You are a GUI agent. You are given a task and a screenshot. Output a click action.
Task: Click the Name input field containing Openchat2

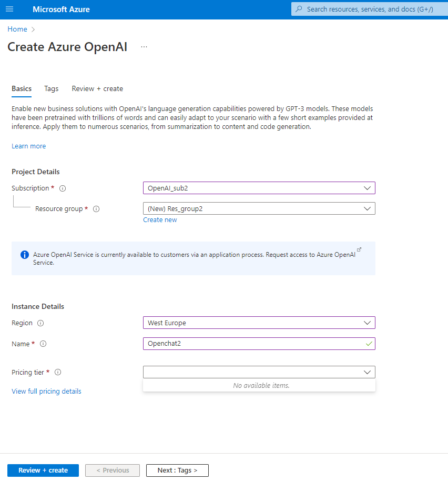(259, 344)
